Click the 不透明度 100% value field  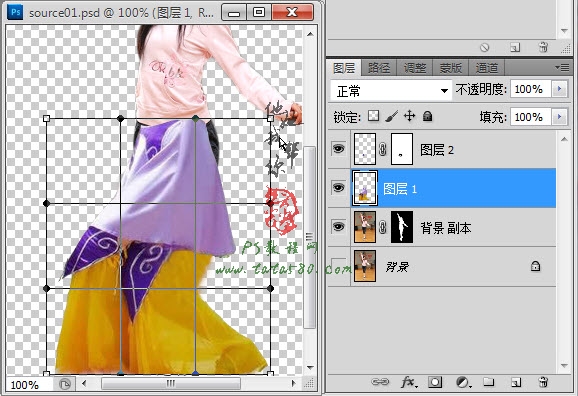(531, 89)
